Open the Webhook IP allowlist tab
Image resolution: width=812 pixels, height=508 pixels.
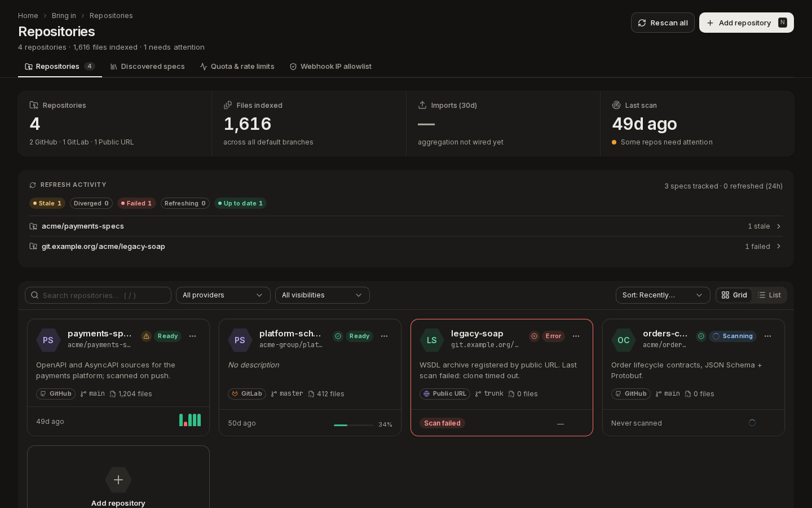(x=330, y=67)
